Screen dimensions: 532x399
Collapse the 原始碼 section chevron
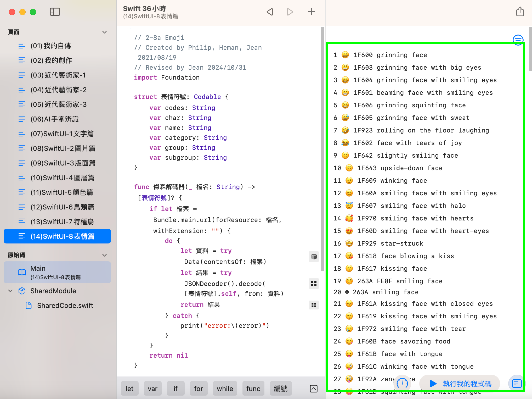pos(105,255)
